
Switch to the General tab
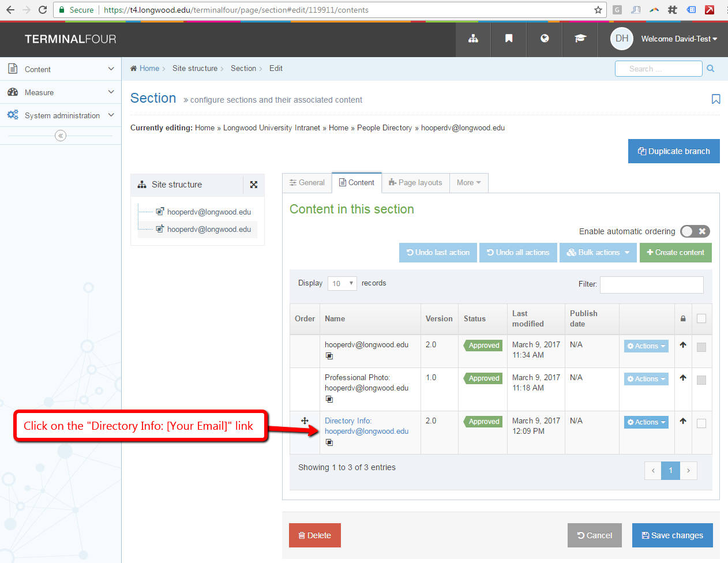click(x=307, y=183)
